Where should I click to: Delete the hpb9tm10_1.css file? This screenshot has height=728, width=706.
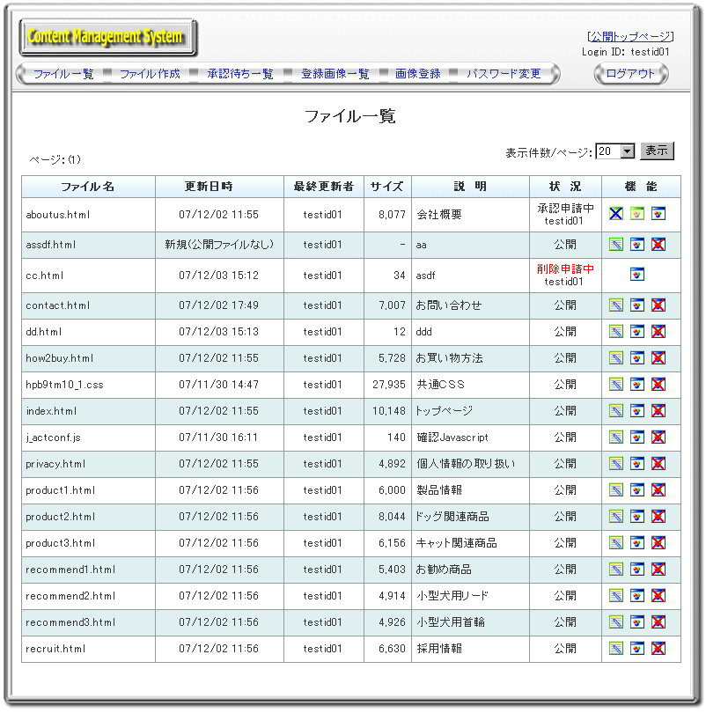(x=658, y=385)
